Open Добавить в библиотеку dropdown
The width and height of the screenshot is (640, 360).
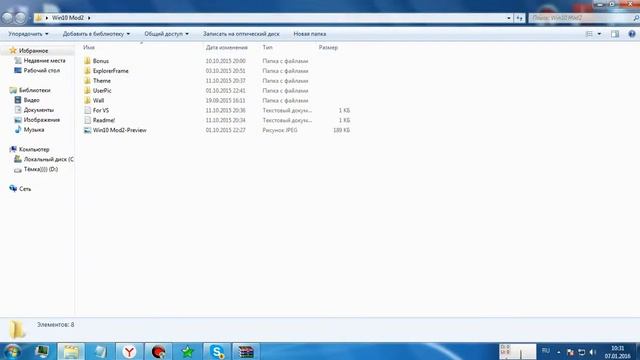click(96, 34)
